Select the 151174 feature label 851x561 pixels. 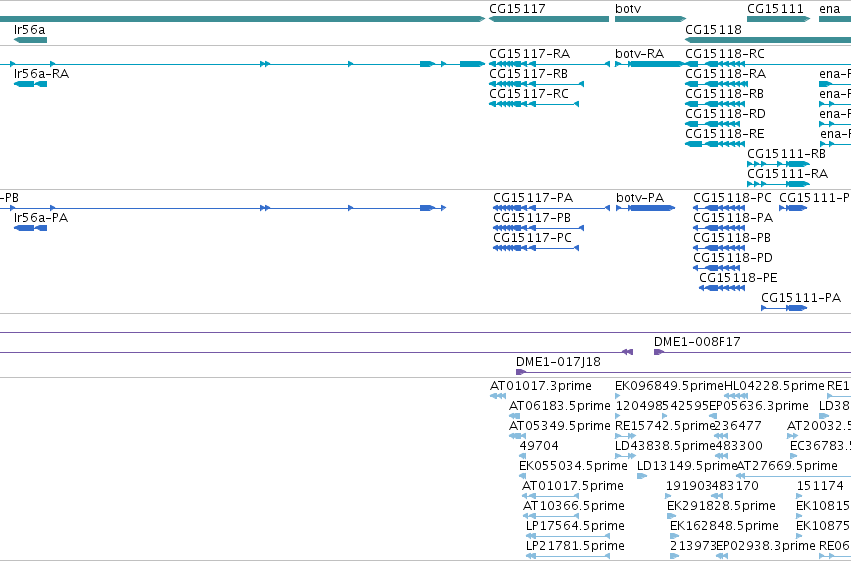coord(820,486)
